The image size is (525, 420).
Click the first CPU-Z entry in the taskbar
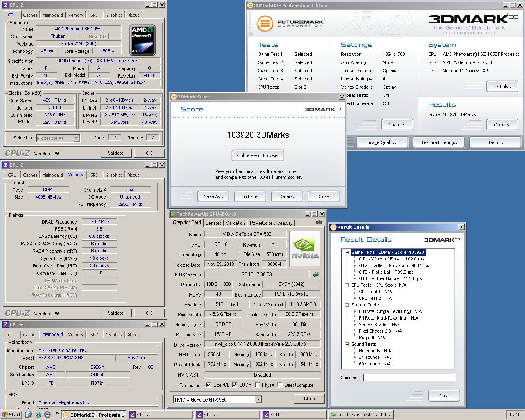(160, 415)
